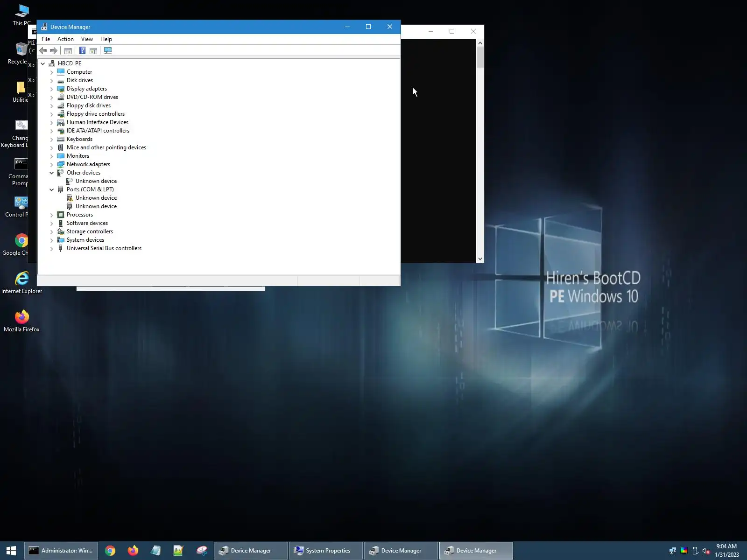The width and height of the screenshot is (747, 560).
Task: Collapse the Other devices category
Action: pyautogui.click(x=52, y=173)
